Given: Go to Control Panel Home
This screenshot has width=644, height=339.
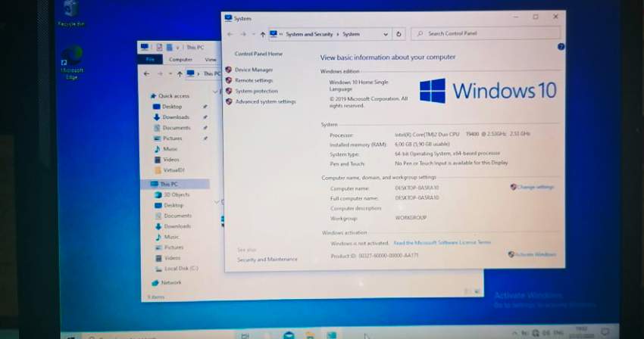Looking at the screenshot, I should (258, 54).
